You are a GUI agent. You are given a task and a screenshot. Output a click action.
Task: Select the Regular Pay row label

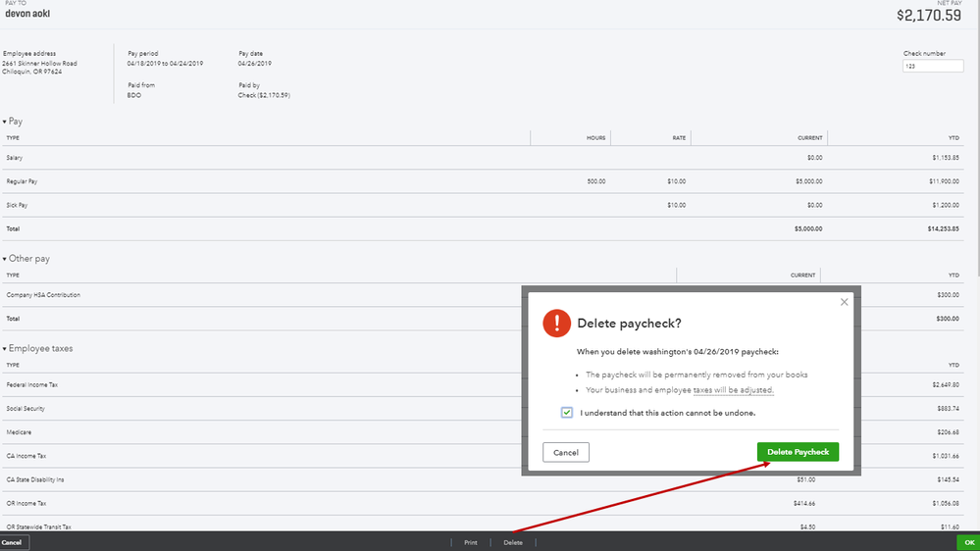point(22,181)
